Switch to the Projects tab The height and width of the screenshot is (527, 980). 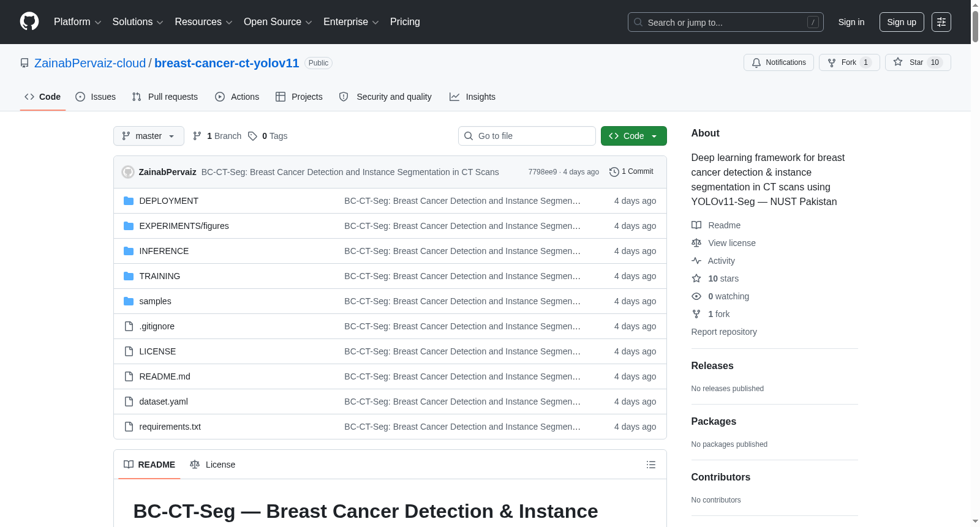[x=299, y=97]
